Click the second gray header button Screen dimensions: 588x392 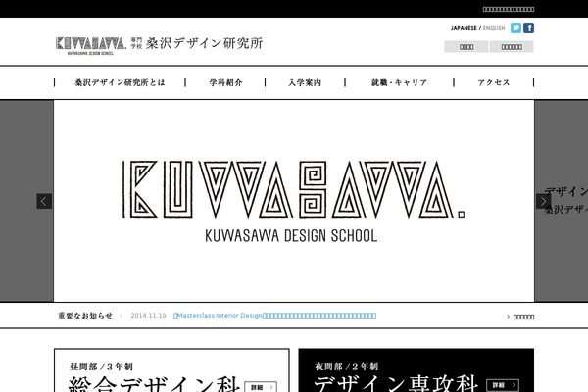coord(512,47)
